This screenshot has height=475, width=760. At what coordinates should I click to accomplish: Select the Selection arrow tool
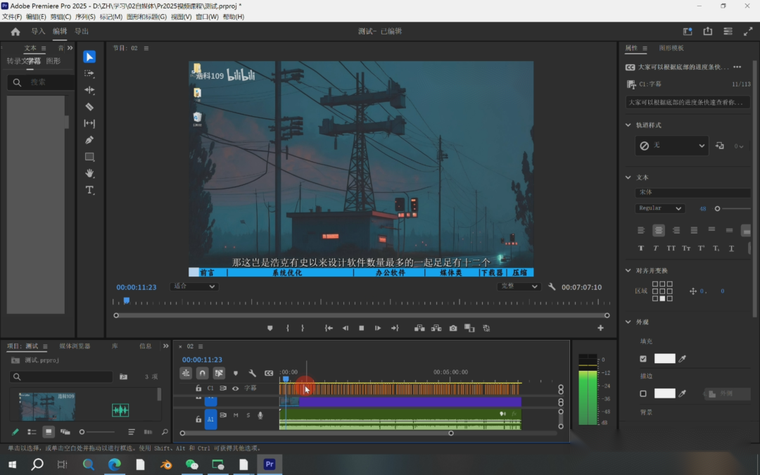(89, 57)
